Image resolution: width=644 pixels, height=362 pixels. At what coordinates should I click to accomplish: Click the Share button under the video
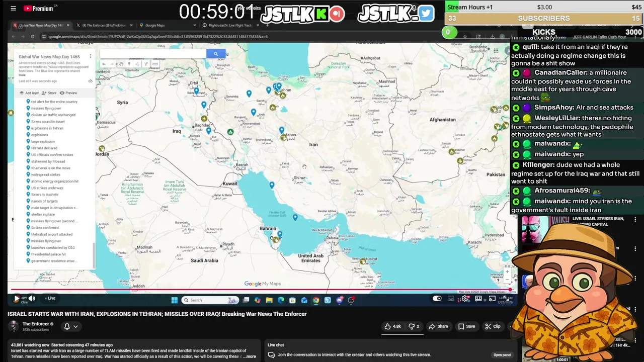click(x=438, y=326)
